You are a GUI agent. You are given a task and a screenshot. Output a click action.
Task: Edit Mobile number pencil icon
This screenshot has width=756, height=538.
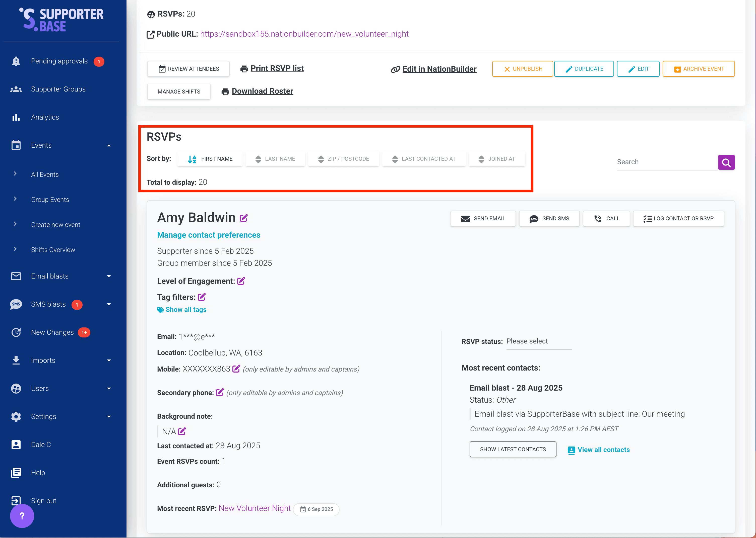[236, 369]
